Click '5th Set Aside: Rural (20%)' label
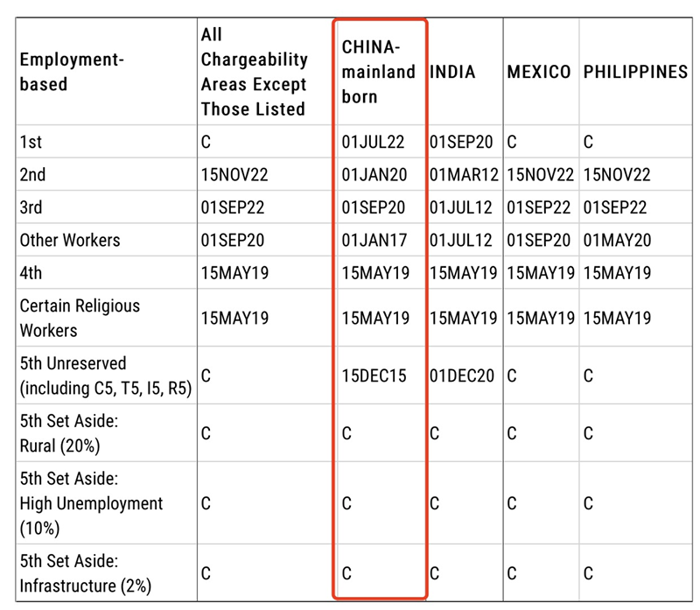 click(69, 433)
